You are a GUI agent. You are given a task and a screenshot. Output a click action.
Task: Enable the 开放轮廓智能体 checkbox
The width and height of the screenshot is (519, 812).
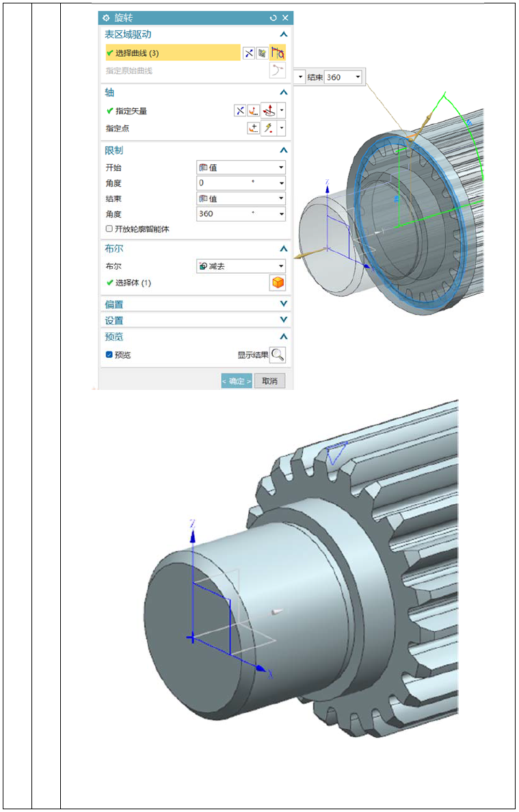click(109, 228)
